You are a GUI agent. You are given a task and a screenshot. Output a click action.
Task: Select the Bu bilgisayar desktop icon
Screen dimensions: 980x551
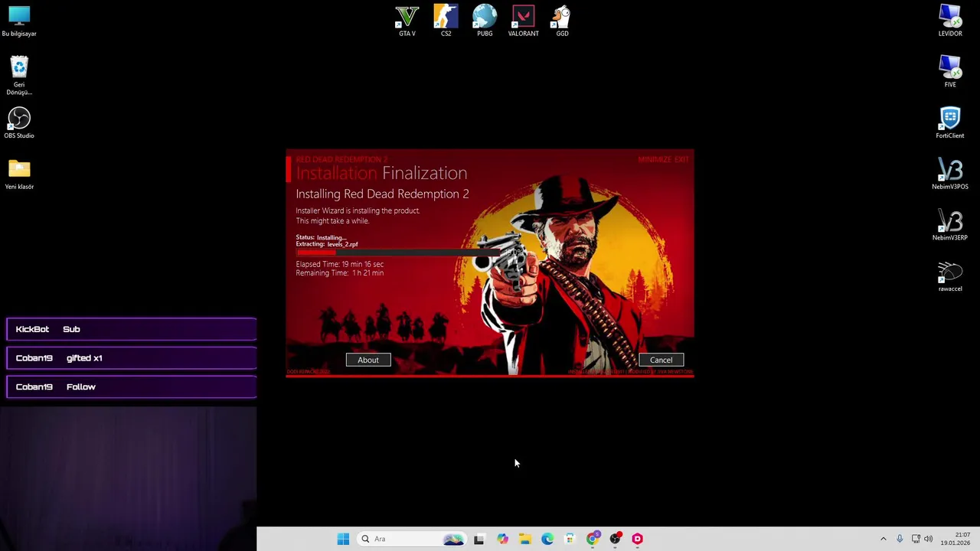point(19,21)
